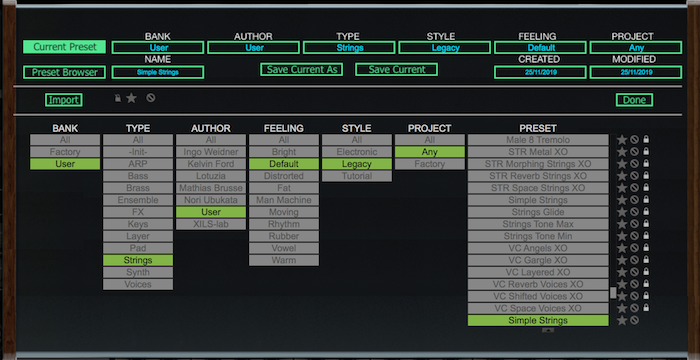Filter author by Kelvin Ford
The width and height of the screenshot is (700, 360).
(211, 164)
